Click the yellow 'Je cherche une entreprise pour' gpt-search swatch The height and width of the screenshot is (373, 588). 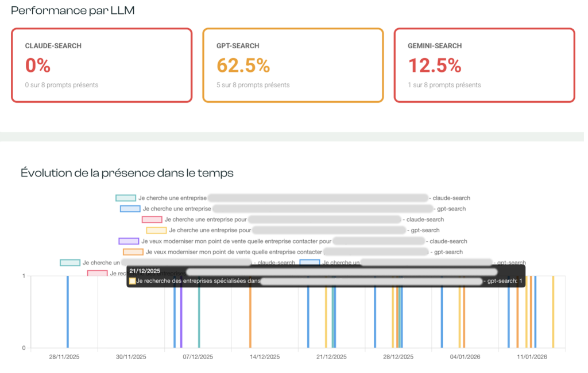coord(156,230)
